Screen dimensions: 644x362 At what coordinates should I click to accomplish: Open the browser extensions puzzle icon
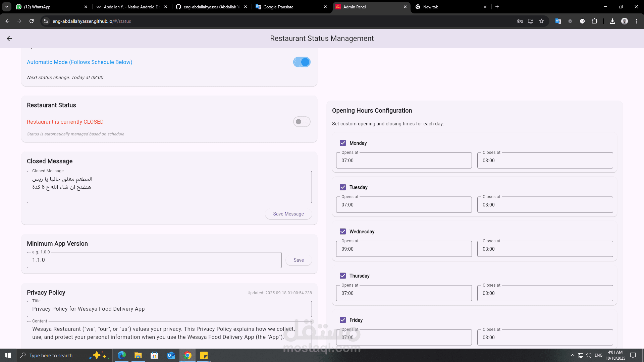point(594,21)
